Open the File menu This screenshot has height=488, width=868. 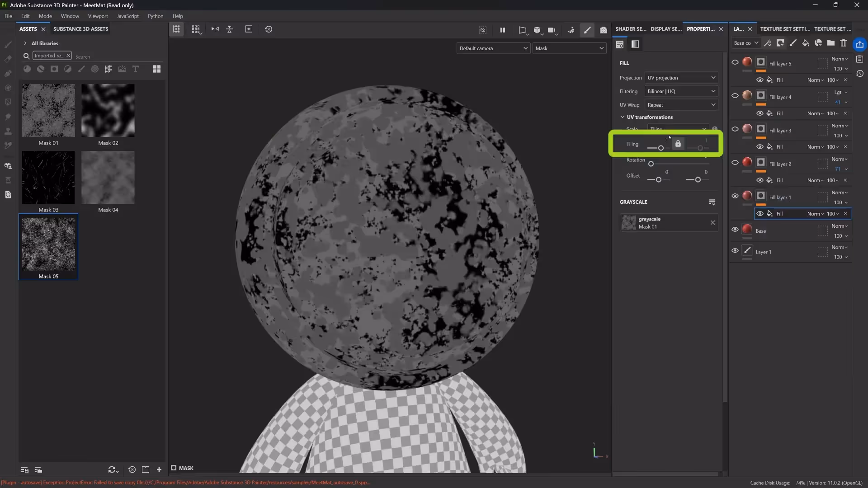tap(9, 16)
